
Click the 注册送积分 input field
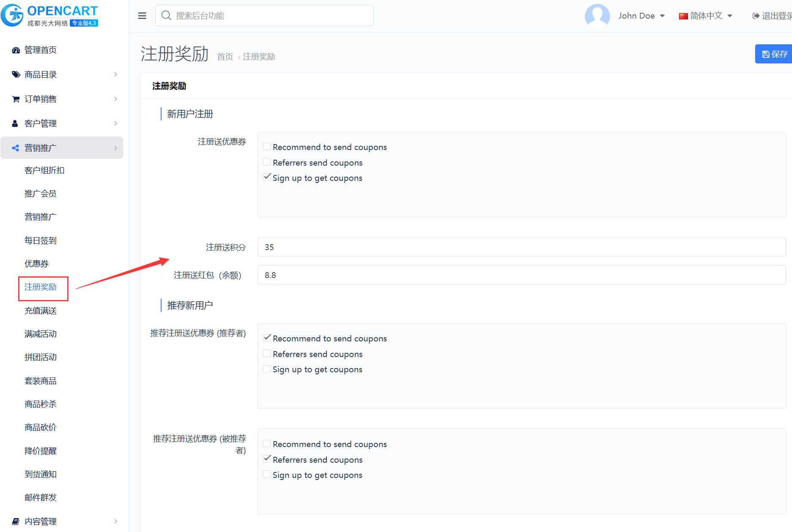(521, 247)
